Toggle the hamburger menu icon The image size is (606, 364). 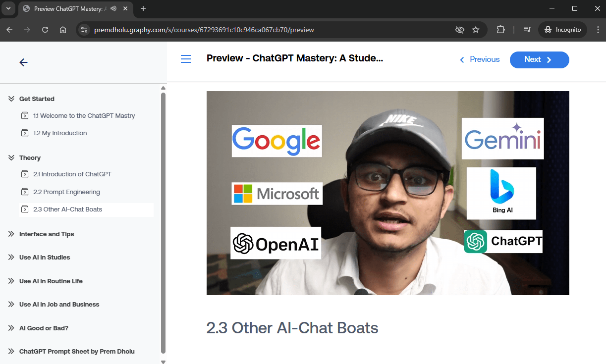tap(186, 59)
